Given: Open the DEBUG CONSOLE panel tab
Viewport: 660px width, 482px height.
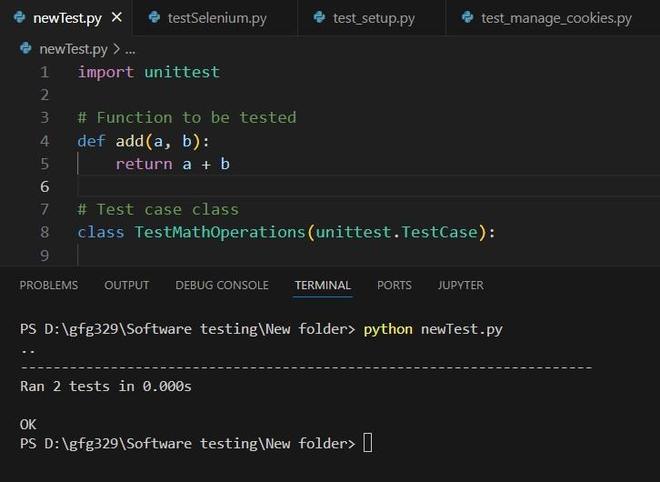Looking at the screenshot, I should click(222, 285).
